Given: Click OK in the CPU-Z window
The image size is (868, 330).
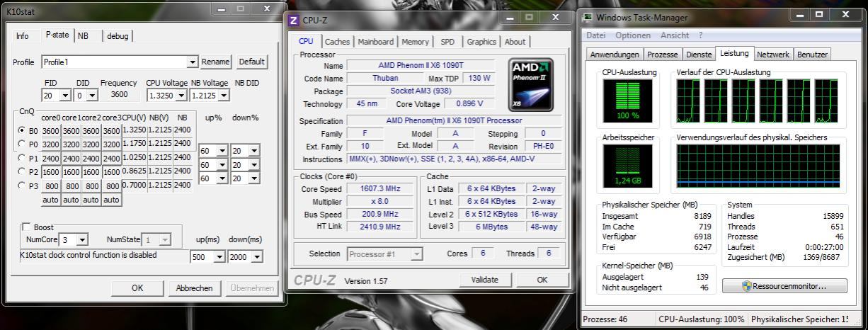Looking at the screenshot, I should [x=542, y=280].
